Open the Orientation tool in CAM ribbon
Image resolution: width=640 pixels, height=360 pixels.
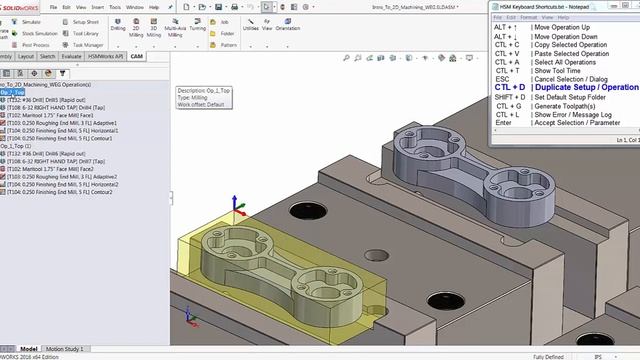[x=288, y=24]
